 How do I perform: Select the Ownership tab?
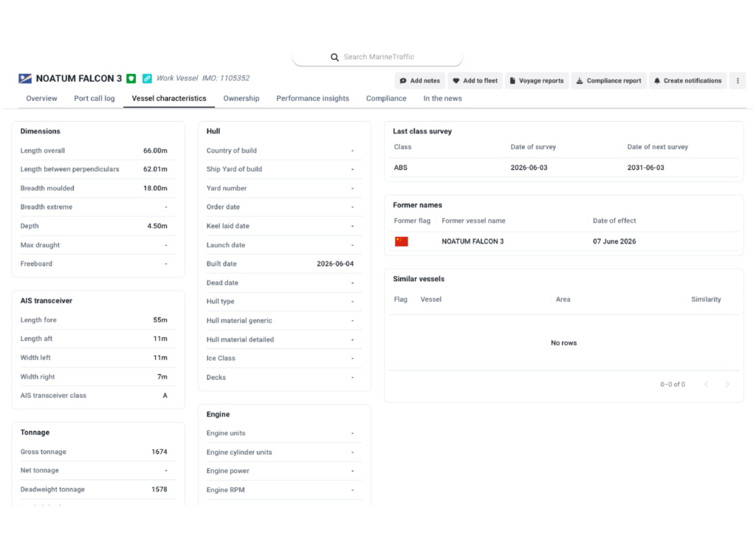[x=241, y=98]
